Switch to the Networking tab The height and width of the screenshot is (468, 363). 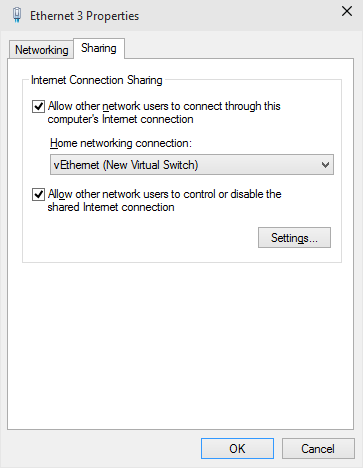click(x=41, y=50)
